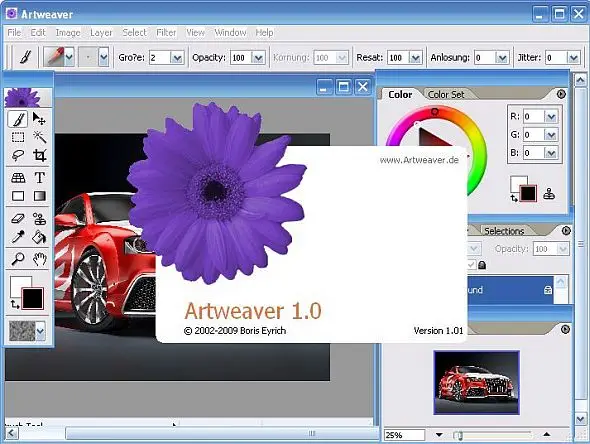Open the Layers panel options menu

tap(566, 231)
